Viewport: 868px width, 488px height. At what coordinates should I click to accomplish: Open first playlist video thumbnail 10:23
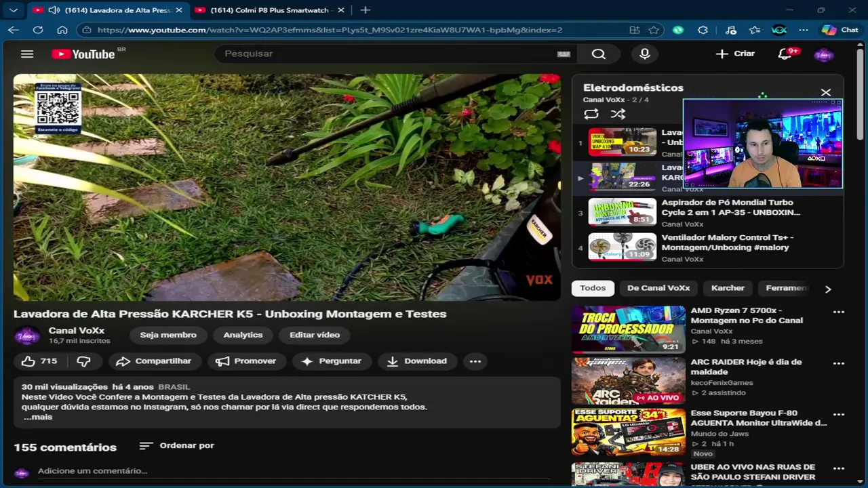pos(622,142)
